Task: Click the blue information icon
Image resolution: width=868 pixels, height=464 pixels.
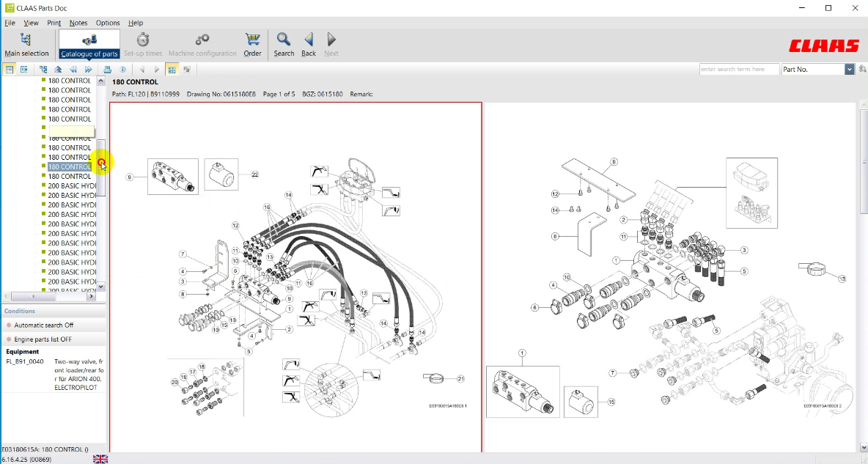Action: pos(122,69)
